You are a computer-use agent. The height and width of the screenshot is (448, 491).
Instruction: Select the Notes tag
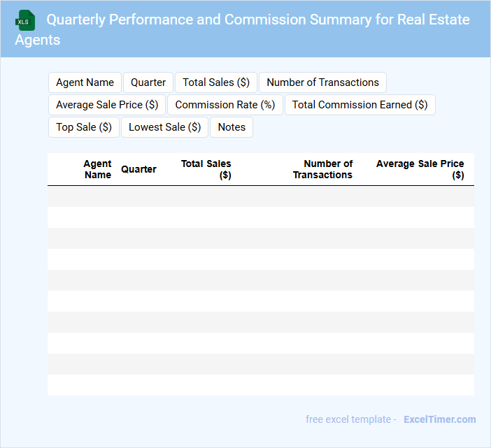pos(232,127)
